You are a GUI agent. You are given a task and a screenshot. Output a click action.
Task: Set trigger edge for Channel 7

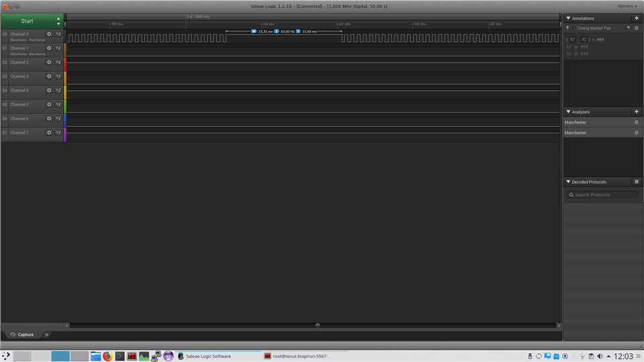[x=58, y=133]
